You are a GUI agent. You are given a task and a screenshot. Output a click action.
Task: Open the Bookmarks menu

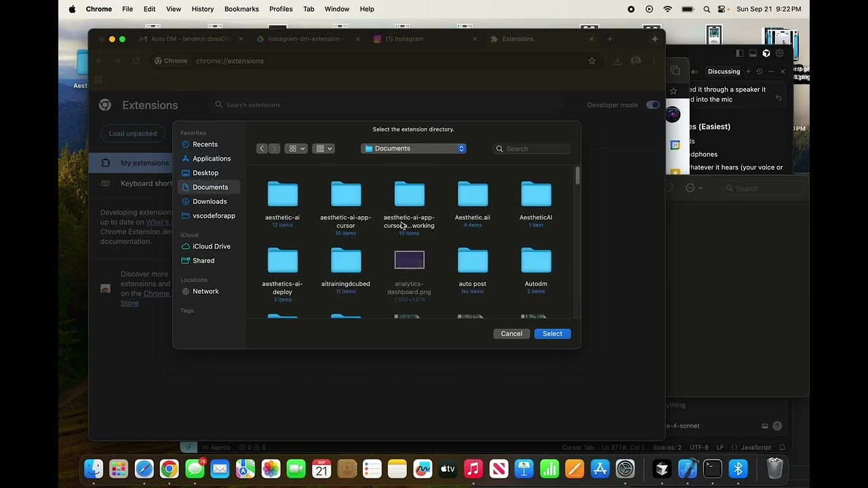click(x=241, y=9)
